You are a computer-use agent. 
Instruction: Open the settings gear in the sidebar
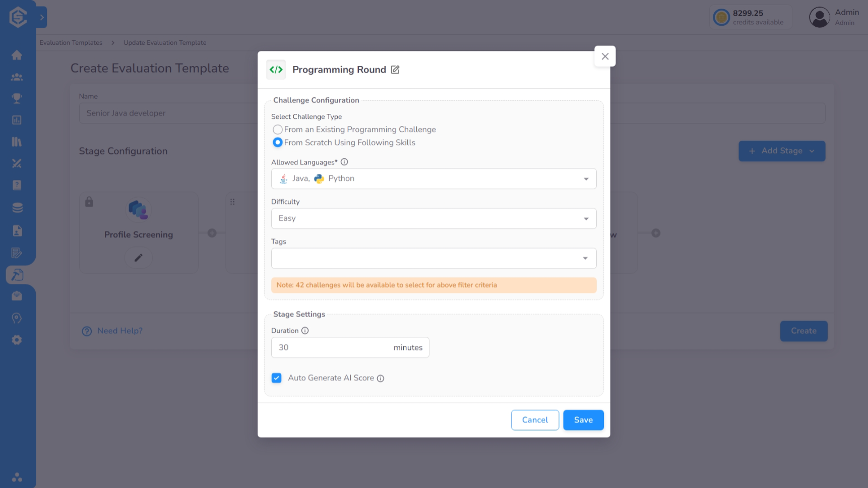click(17, 340)
